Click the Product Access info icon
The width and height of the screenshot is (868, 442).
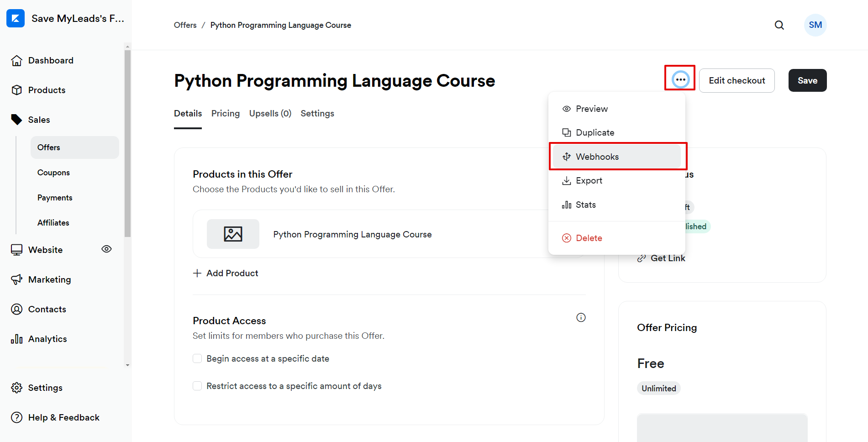click(x=581, y=317)
